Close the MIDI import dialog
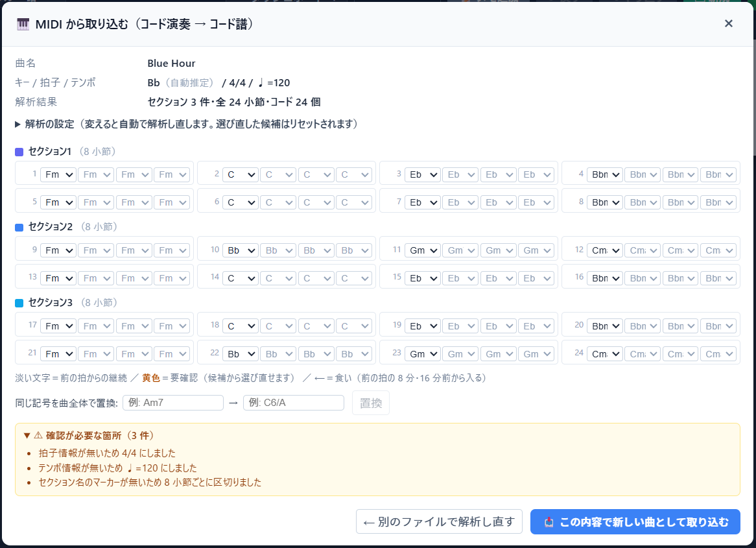 click(x=729, y=23)
